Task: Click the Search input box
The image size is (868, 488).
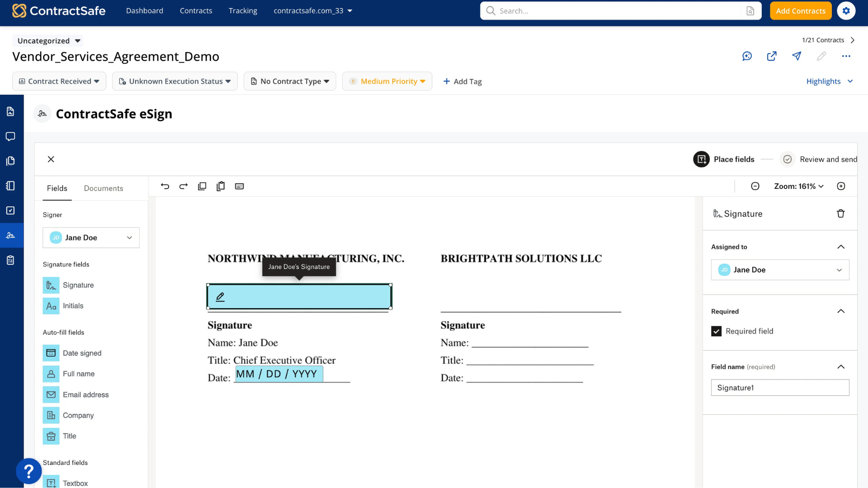Action: 621,11
